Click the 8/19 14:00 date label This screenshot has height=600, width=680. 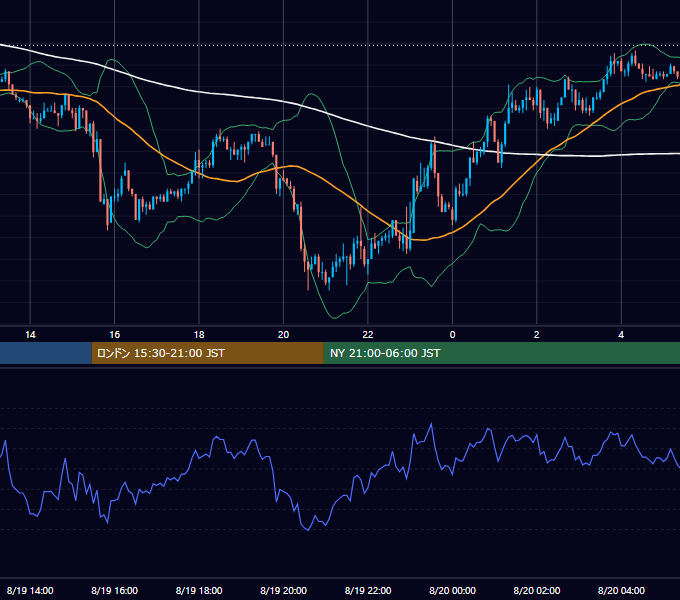(30, 590)
